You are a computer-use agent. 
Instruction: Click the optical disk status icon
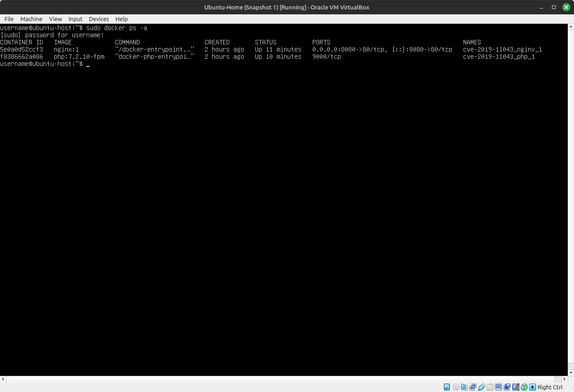(x=456, y=387)
